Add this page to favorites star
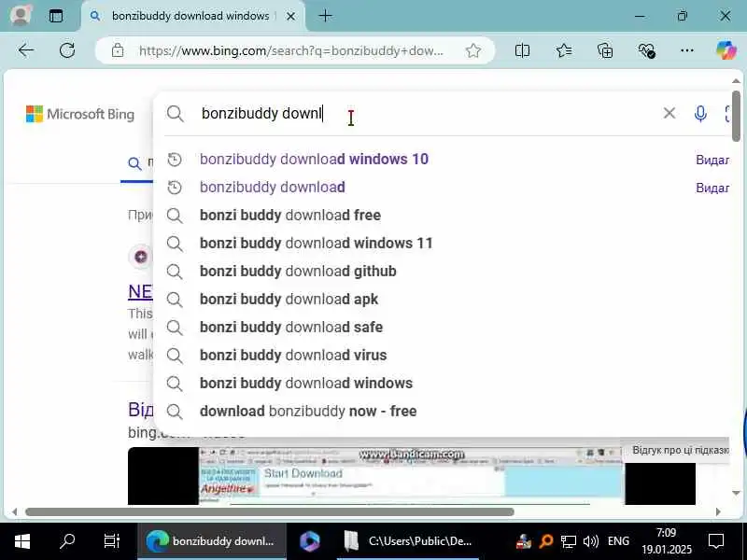The image size is (747, 560). [x=473, y=50]
